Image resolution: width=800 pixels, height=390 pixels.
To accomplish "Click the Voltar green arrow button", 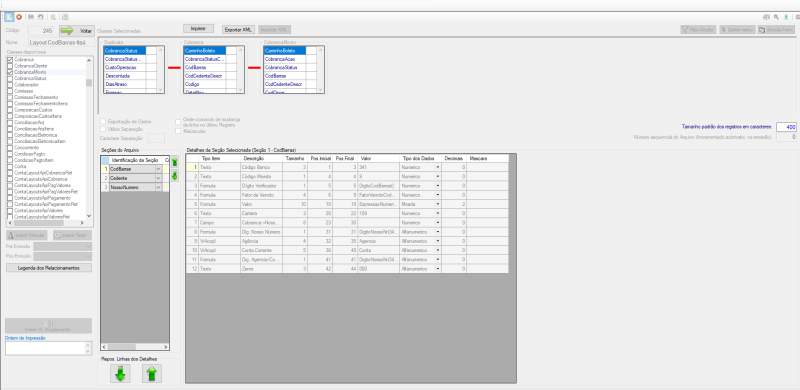I will point(77,31).
